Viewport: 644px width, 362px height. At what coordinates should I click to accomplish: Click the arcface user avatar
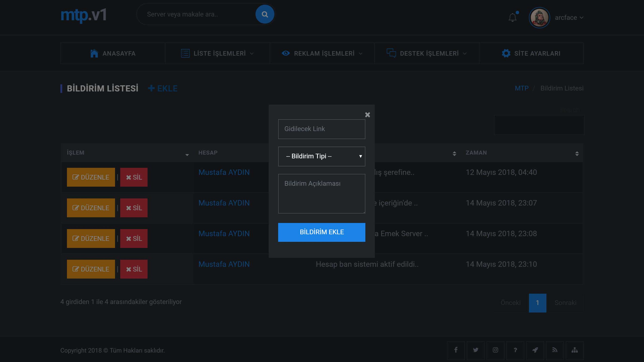click(x=539, y=18)
